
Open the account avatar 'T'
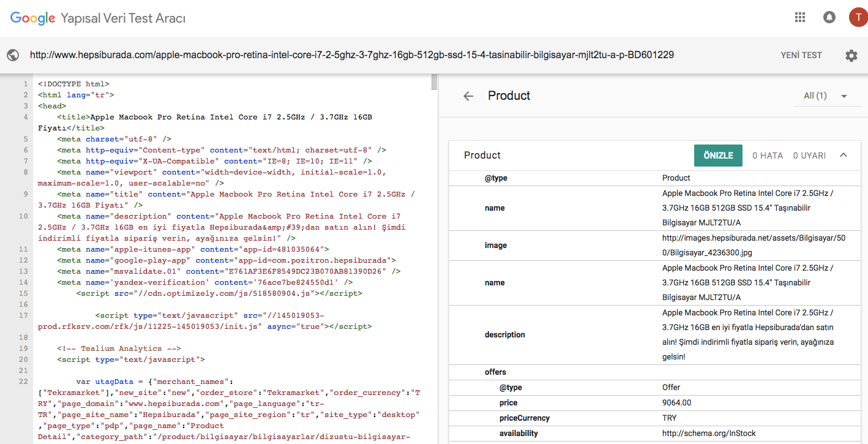(858, 17)
